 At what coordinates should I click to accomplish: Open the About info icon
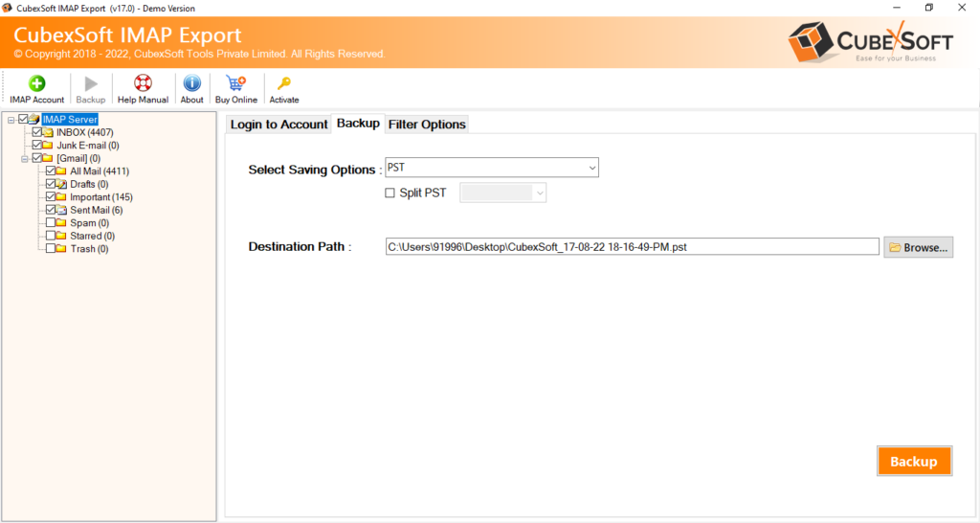[191, 83]
